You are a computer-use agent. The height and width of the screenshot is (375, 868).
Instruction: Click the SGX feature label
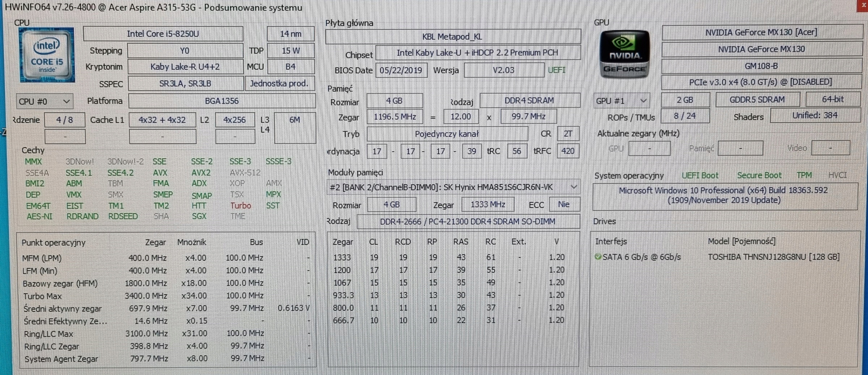tap(199, 216)
